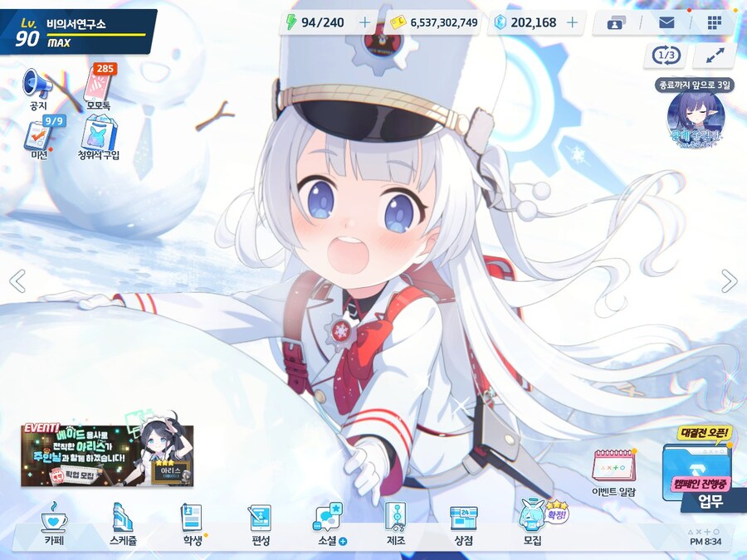Add energy with plus next to 94/240
747x560 pixels.
pos(364,22)
